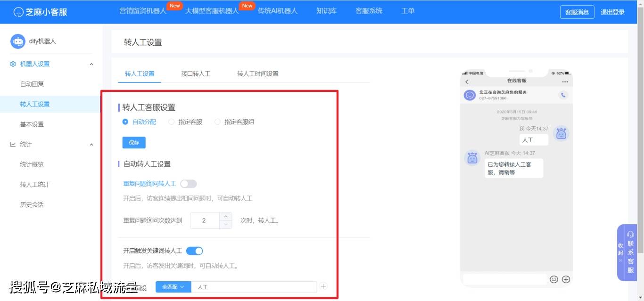
Task: Click the 统计 chart icon in sidebar
Action: point(13,144)
